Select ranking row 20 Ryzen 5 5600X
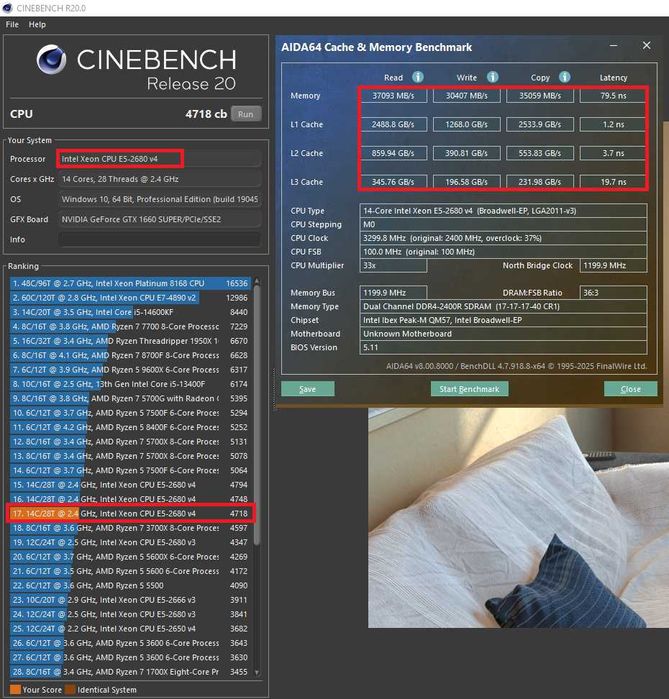 (130, 557)
